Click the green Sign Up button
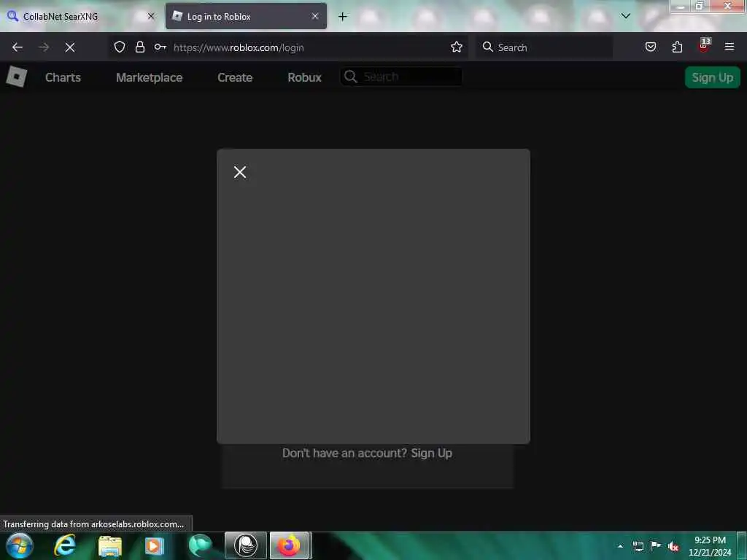Viewport: 747px width, 560px height. pyautogui.click(x=712, y=77)
